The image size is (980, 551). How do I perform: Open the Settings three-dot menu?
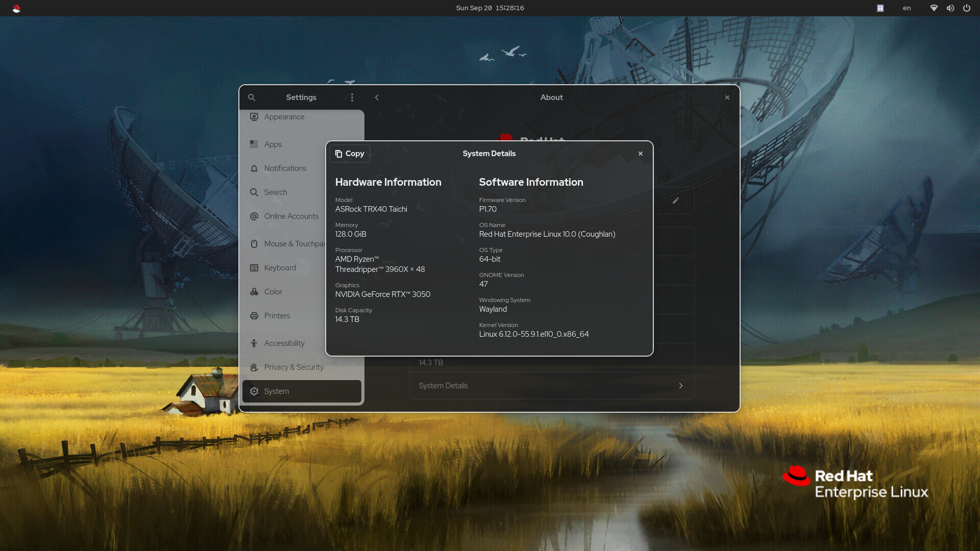(x=352, y=97)
